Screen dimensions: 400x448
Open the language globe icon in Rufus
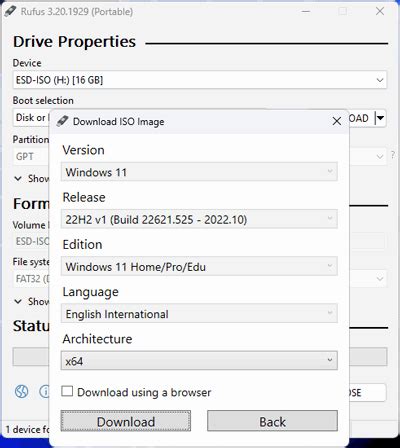coord(22,391)
